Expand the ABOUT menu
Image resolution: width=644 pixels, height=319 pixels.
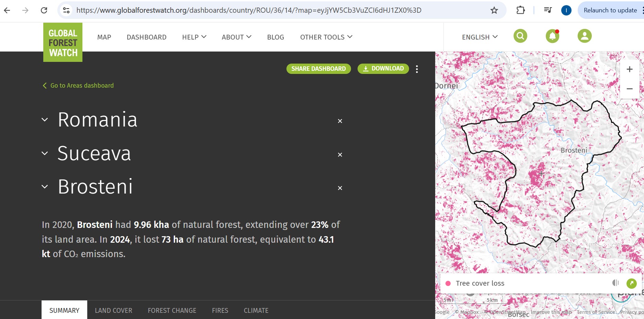tap(236, 37)
